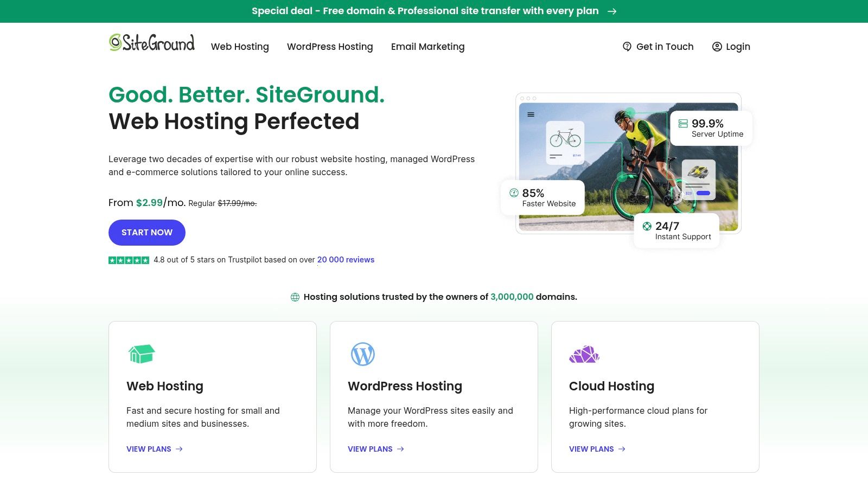Screen dimensions: 868x488
Task: Open Get in Touch link
Action: [658, 47]
